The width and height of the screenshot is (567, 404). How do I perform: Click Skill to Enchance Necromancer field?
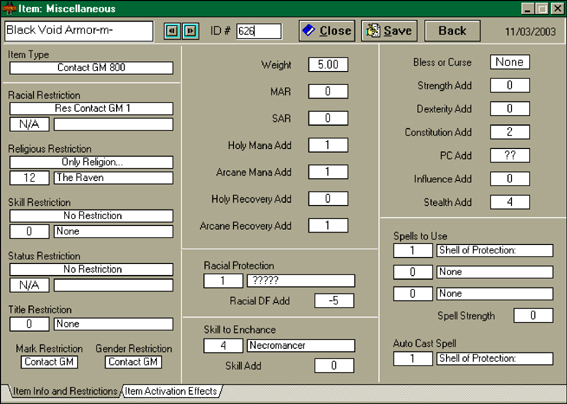tap(301, 345)
